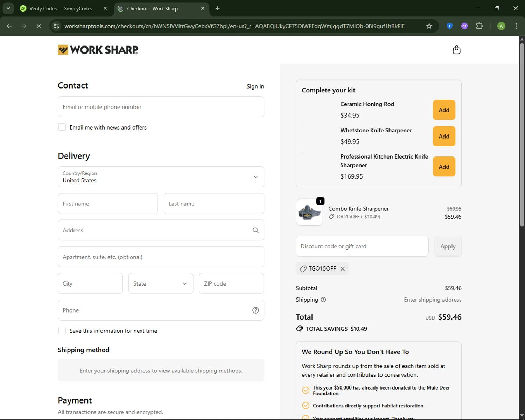Bookmark this page with the star icon
The width and height of the screenshot is (525, 420).
[429, 26]
